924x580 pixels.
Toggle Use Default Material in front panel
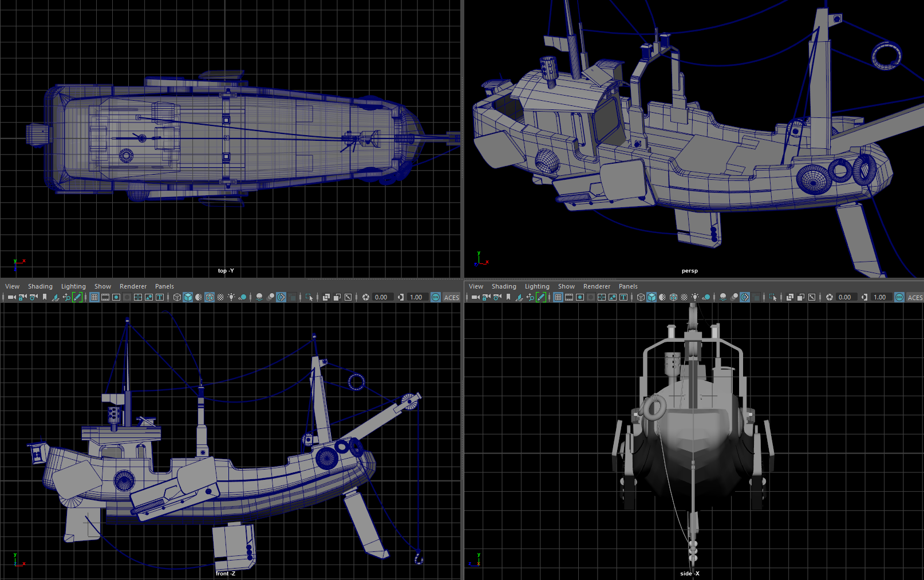point(199,297)
